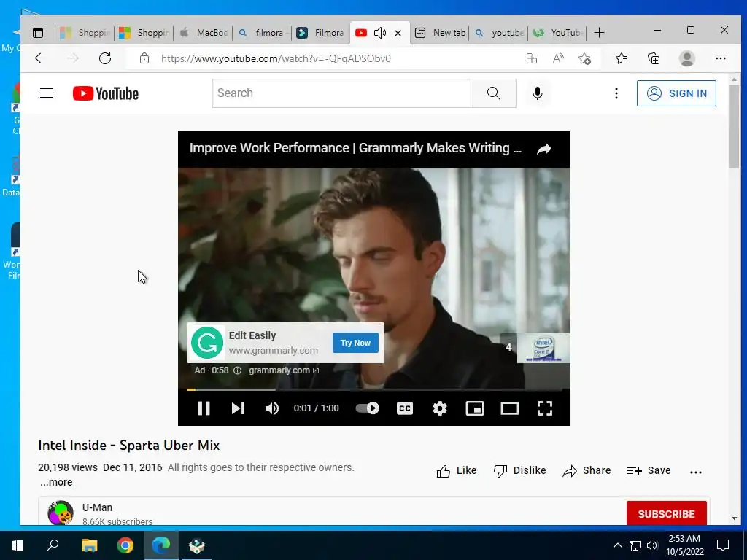Open the Favorites list
This screenshot has width=747, height=560.
point(622,58)
